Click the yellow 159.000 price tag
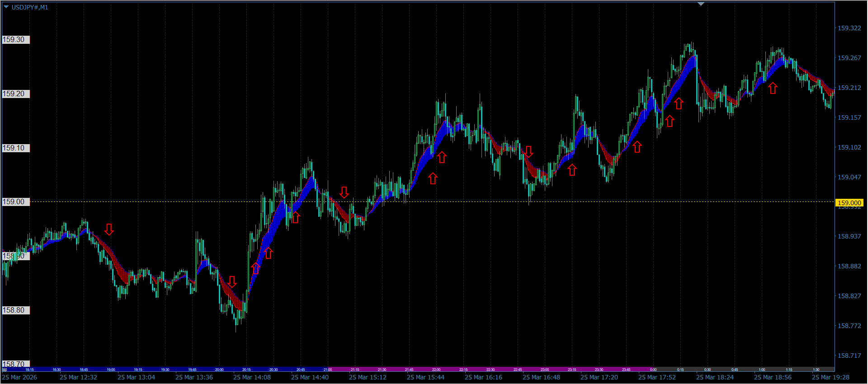The width and height of the screenshot is (868, 384). tap(849, 203)
